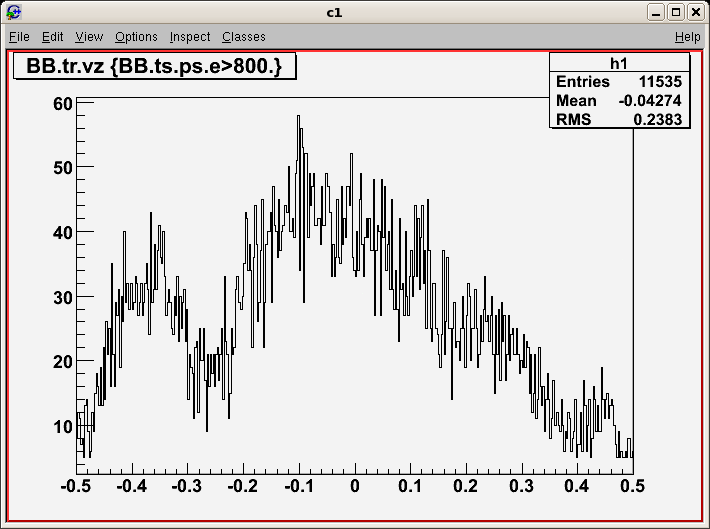Open the Edit menu
710x529 pixels.
[53, 37]
